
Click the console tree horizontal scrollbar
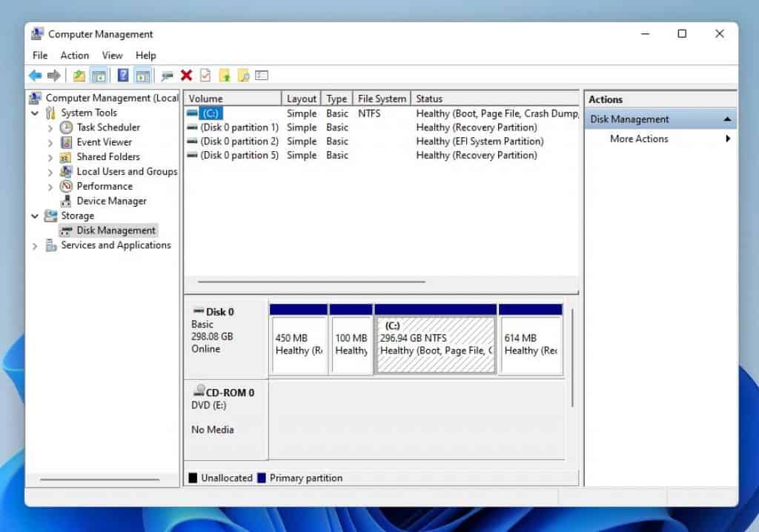pos(100,479)
